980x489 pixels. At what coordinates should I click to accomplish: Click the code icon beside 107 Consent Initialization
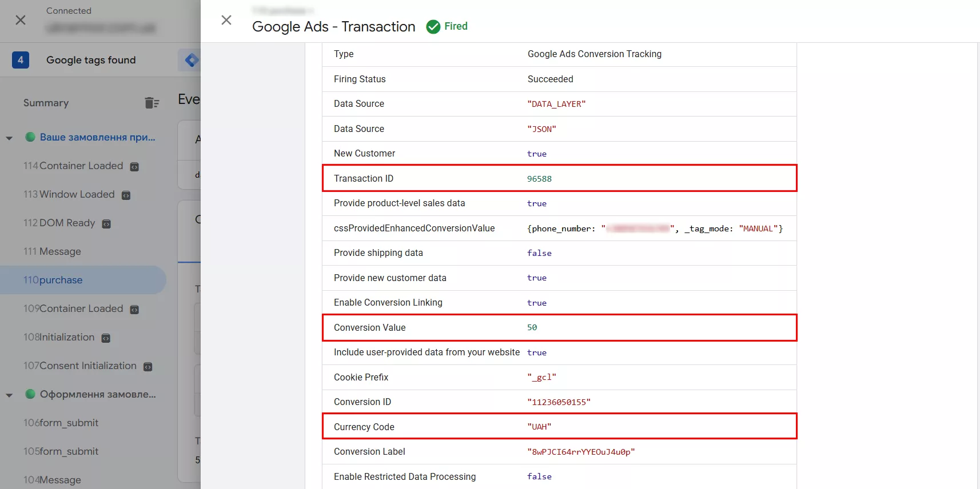148,367
